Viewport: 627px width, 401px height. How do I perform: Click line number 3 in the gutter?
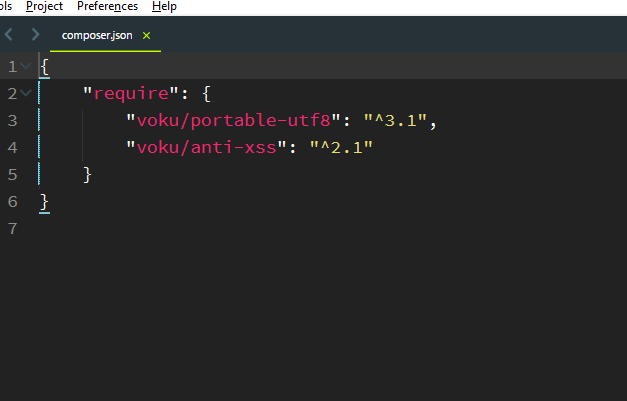[12, 120]
